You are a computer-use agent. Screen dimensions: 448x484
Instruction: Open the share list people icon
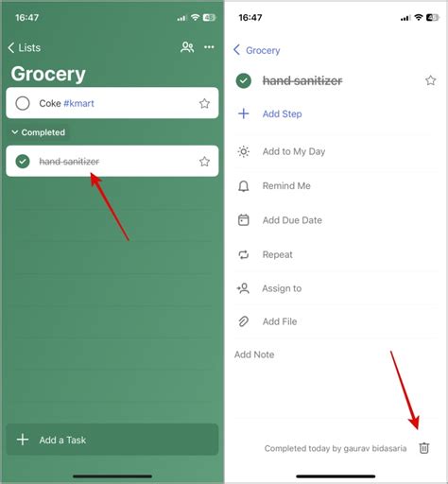[x=187, y=47]
